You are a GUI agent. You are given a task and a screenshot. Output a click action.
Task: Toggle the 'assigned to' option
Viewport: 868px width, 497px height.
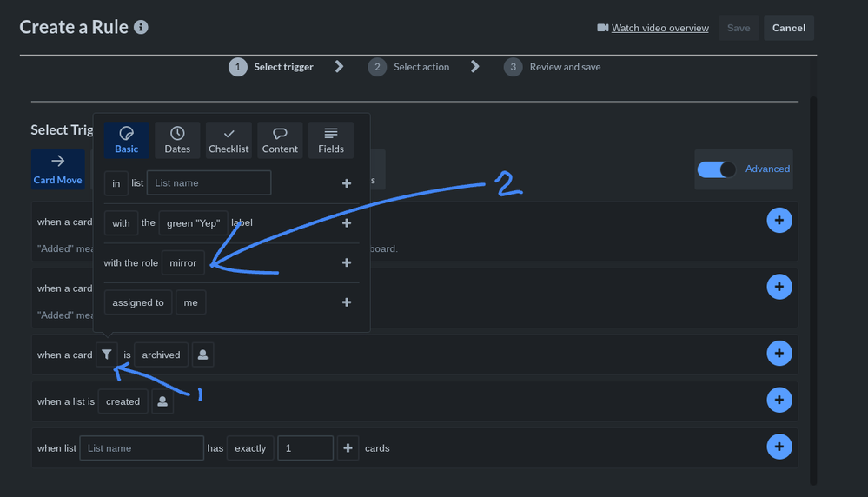138,302
